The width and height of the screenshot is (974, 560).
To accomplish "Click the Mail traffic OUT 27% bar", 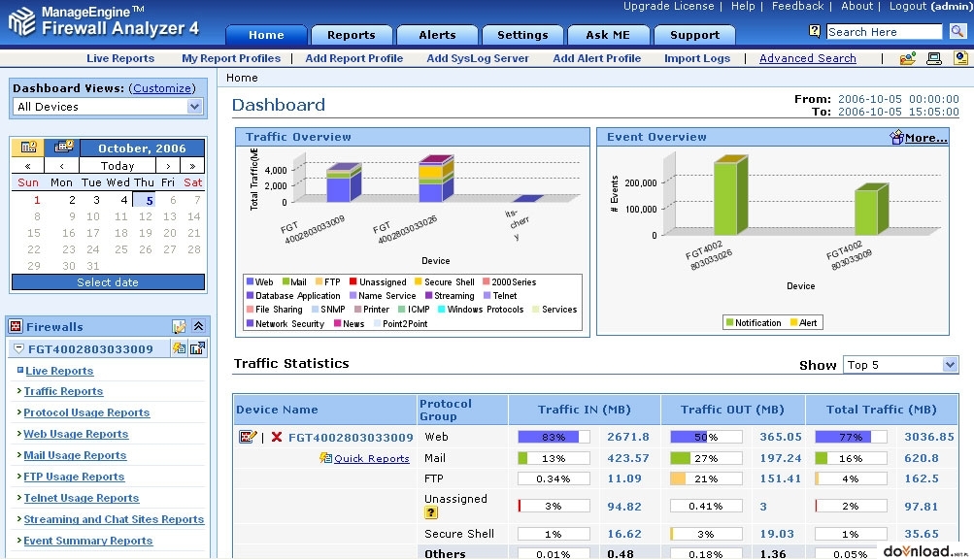I will [x=706, y=458].
